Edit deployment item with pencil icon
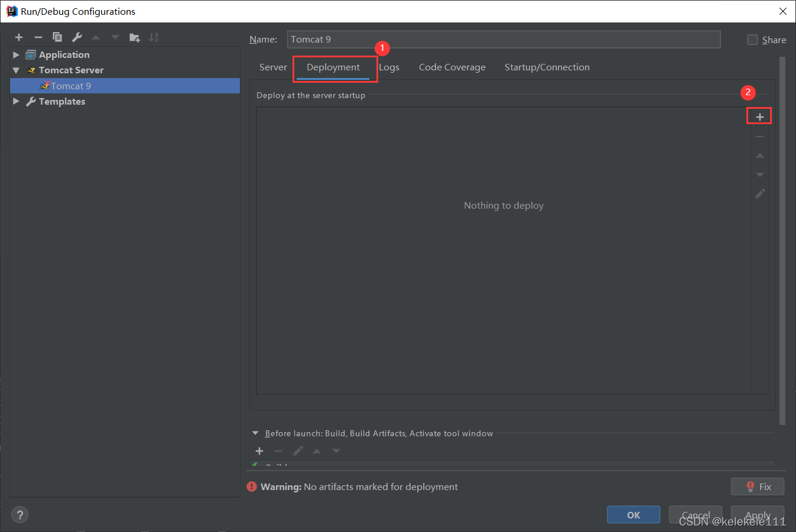796x532 pixels. (x=760, y=194)
